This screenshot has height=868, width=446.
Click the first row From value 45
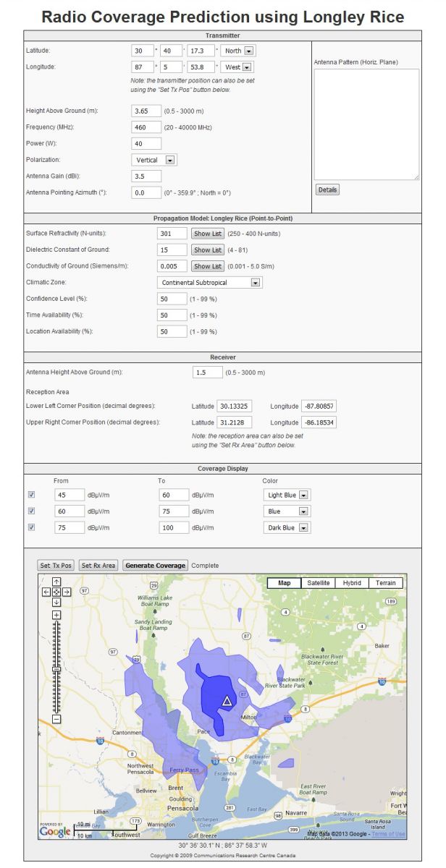coord(70,495)
